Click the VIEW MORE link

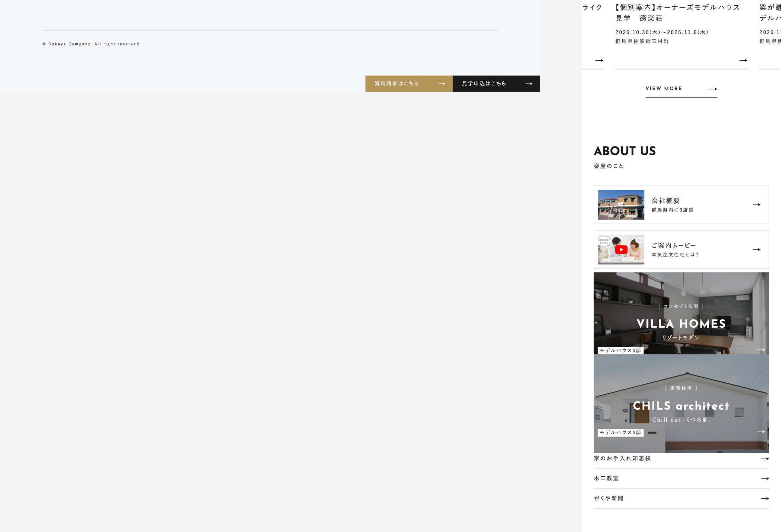coord(663,89)
